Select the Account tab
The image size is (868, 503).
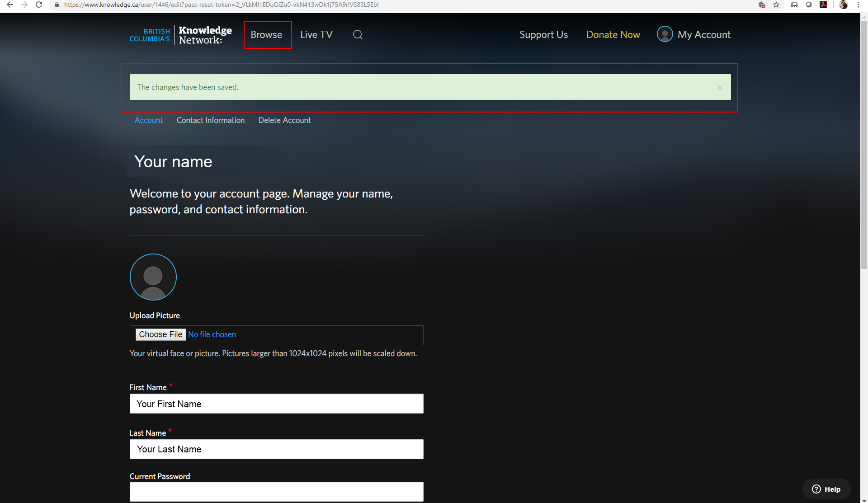(149, 120)
